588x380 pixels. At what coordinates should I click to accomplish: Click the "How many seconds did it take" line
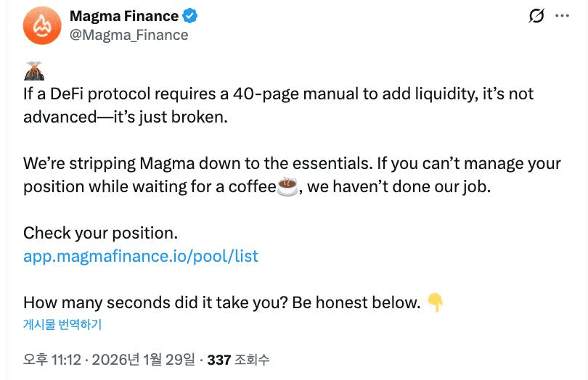(221, 302)
